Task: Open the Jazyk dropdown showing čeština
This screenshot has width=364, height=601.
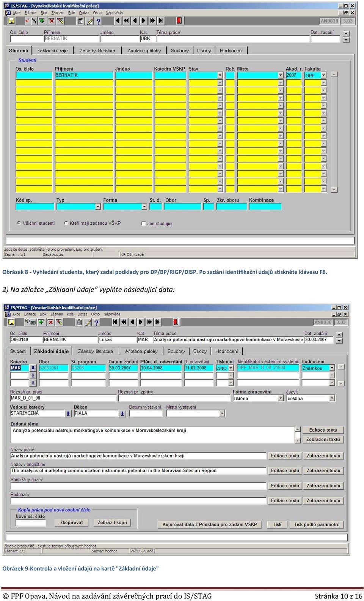Action: [332, 398]
